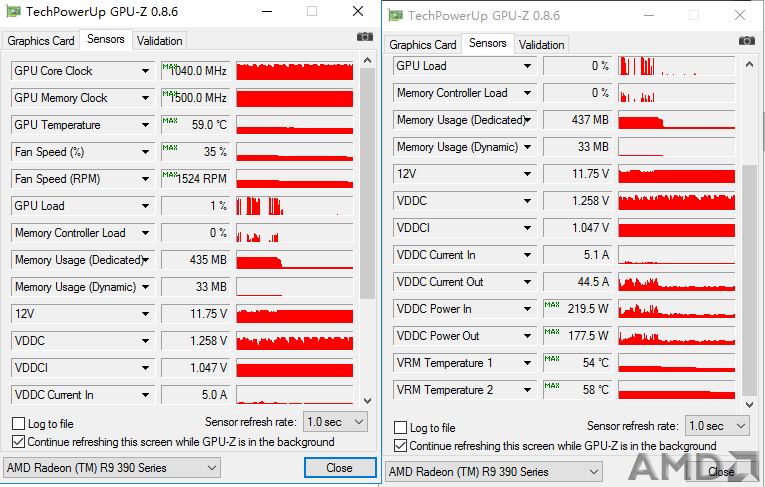Click the 1040.0 MHz core clock value
The height and width of the screenshot is (487, 765).
coord(195,71)
